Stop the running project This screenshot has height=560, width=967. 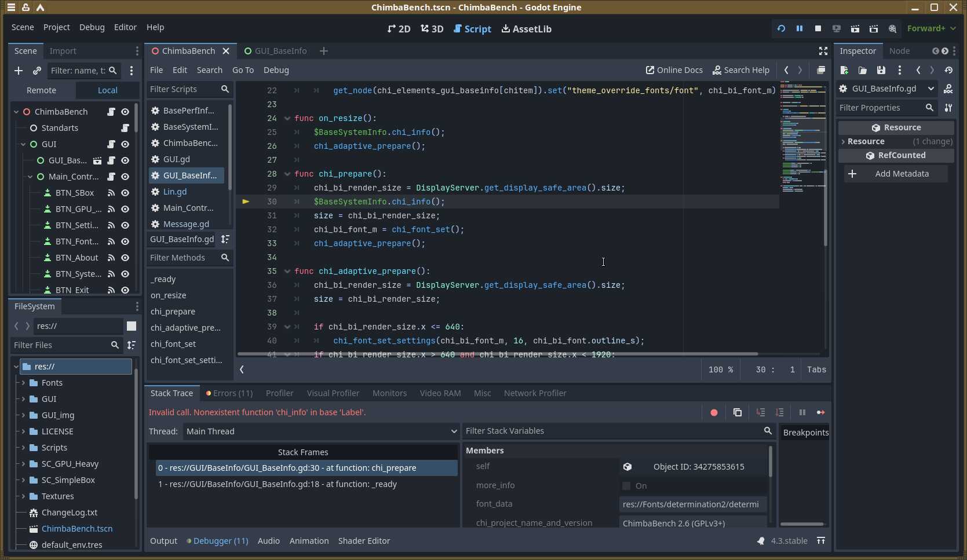point(818,28)
